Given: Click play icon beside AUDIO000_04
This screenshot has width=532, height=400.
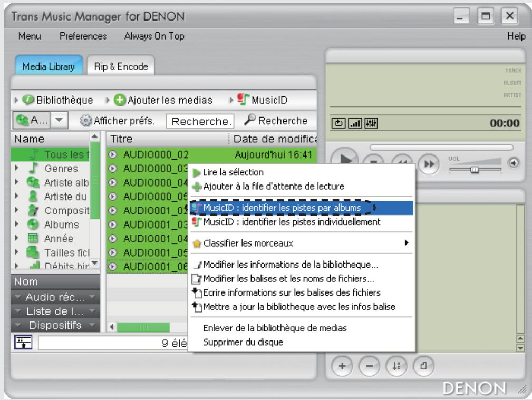Looking at the screenshot, I should pyautogui.click(x=113, y=182).
